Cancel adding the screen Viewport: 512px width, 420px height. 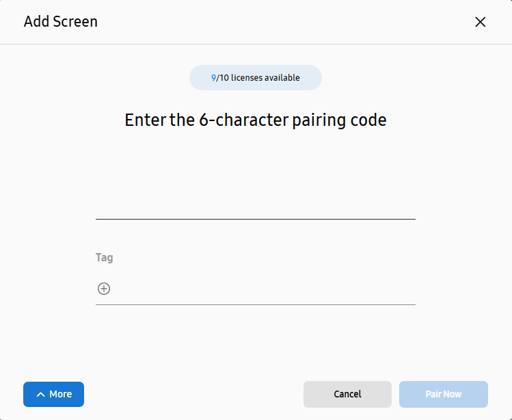pyautogui.click(x=347, y=394)
